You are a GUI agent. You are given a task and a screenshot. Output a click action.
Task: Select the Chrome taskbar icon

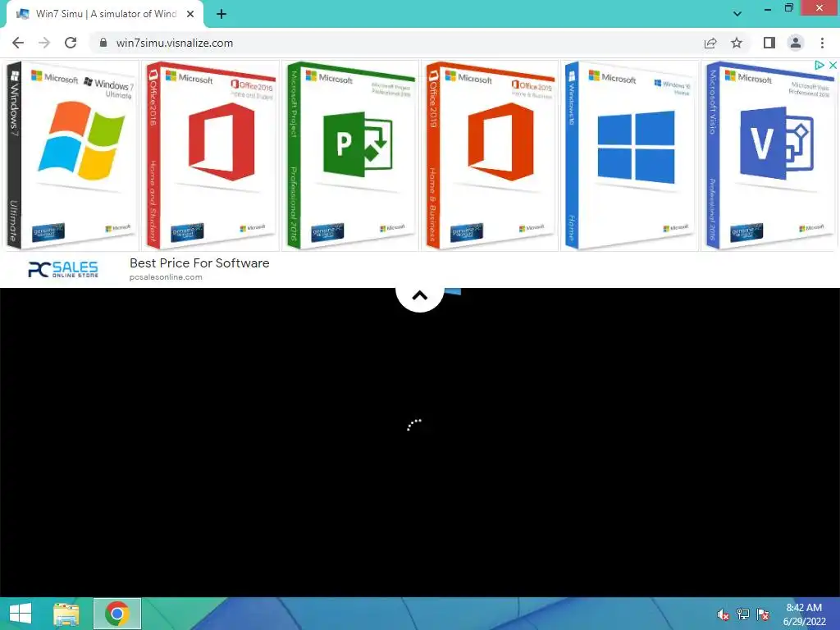[117, 614]
